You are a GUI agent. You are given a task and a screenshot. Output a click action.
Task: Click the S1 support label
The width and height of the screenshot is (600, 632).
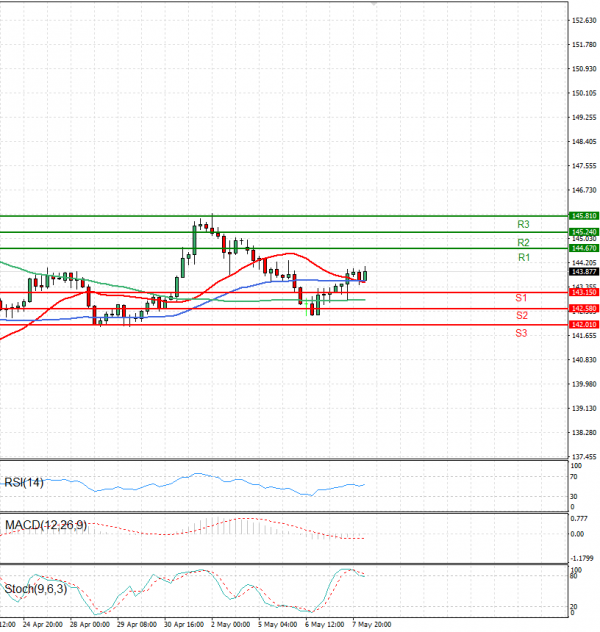click(x=521, y=298)
